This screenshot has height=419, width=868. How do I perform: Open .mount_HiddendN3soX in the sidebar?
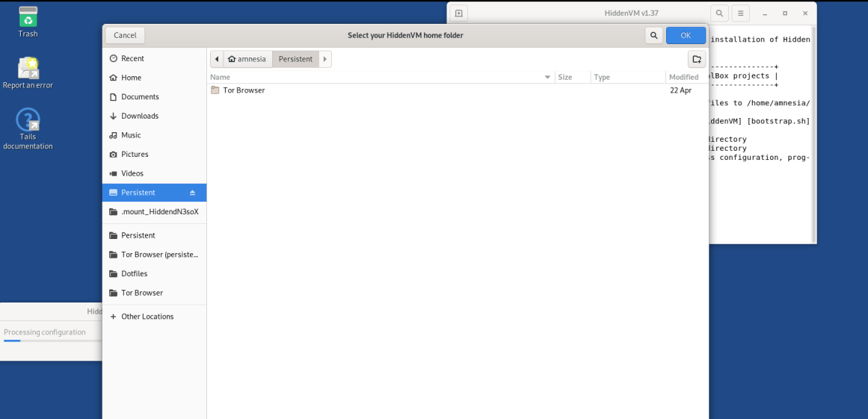tap(155, 211)
